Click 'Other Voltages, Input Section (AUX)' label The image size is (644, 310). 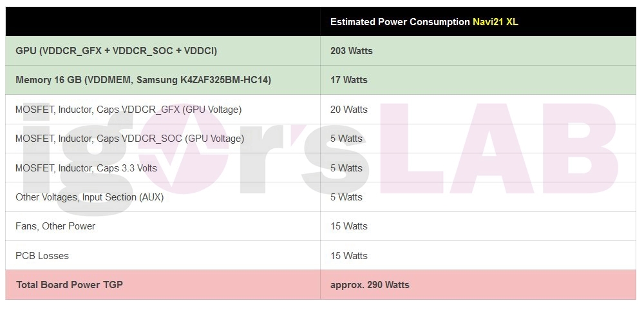coord(90,197)
